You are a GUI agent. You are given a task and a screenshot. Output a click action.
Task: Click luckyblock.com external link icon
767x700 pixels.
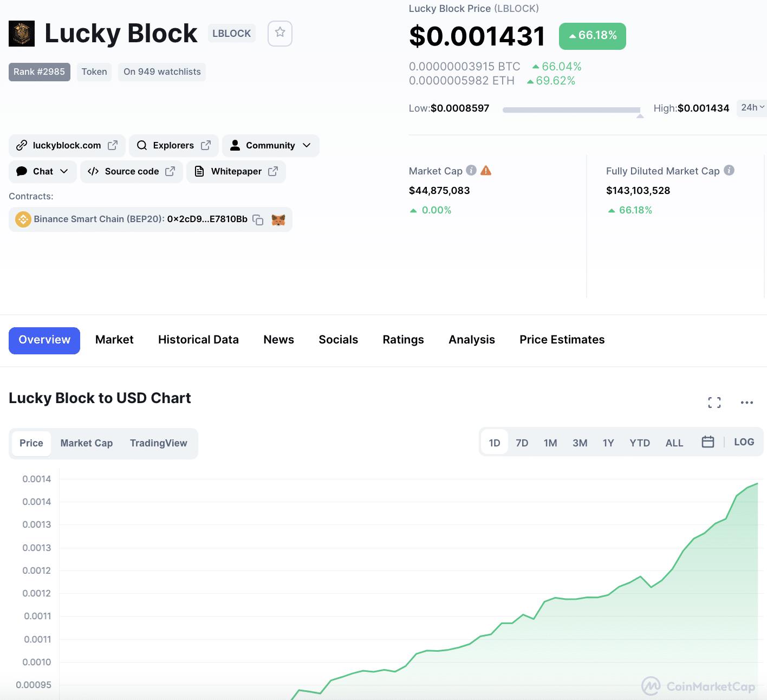tap(113, 145)
